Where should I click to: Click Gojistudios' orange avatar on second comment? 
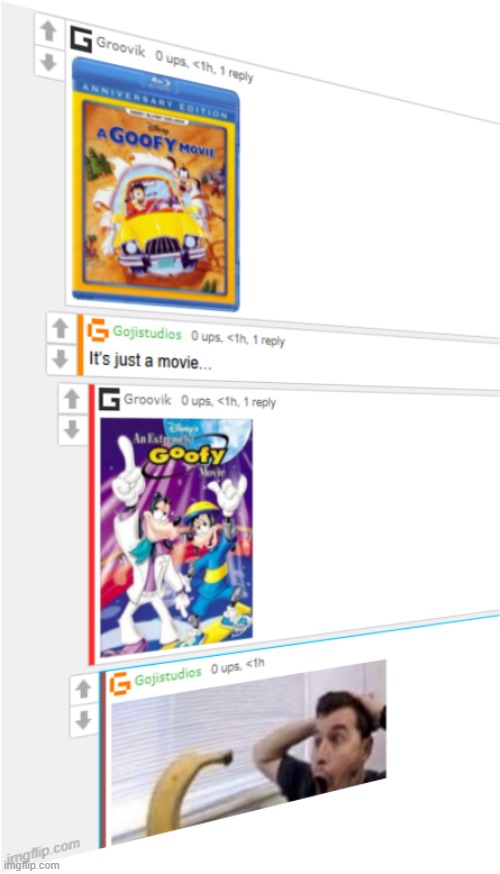click(x=98, y=330)
